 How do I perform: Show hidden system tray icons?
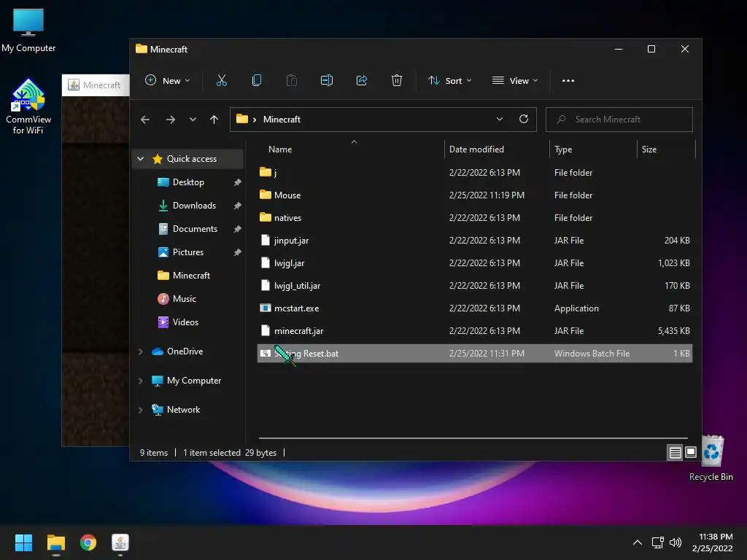638,542
